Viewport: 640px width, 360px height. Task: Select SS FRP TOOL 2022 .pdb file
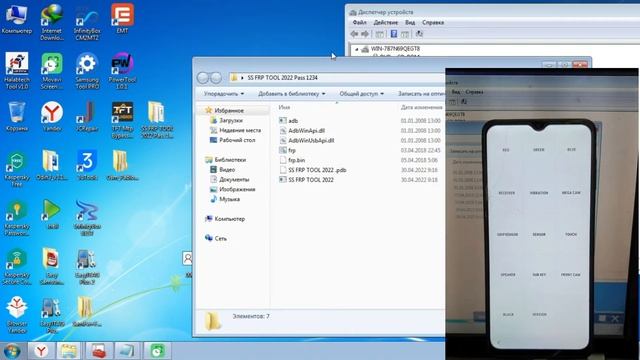(317, 170)
